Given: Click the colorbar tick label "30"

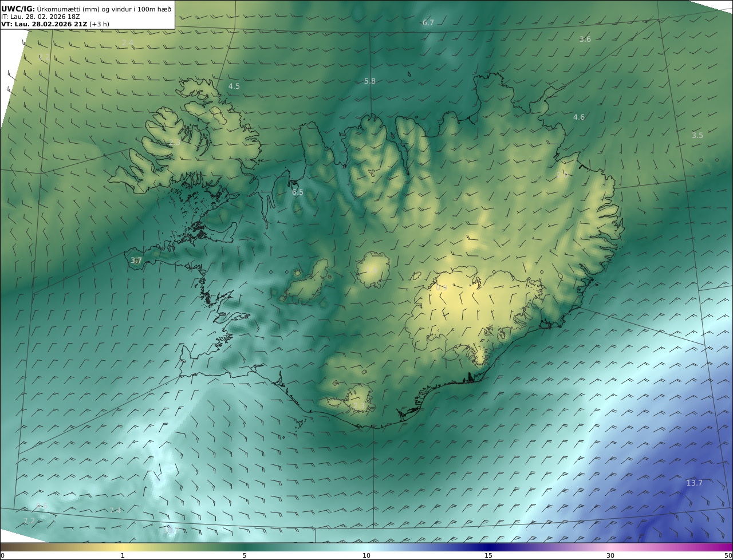Looking at the screenshot, I should [x=610, y=555].
